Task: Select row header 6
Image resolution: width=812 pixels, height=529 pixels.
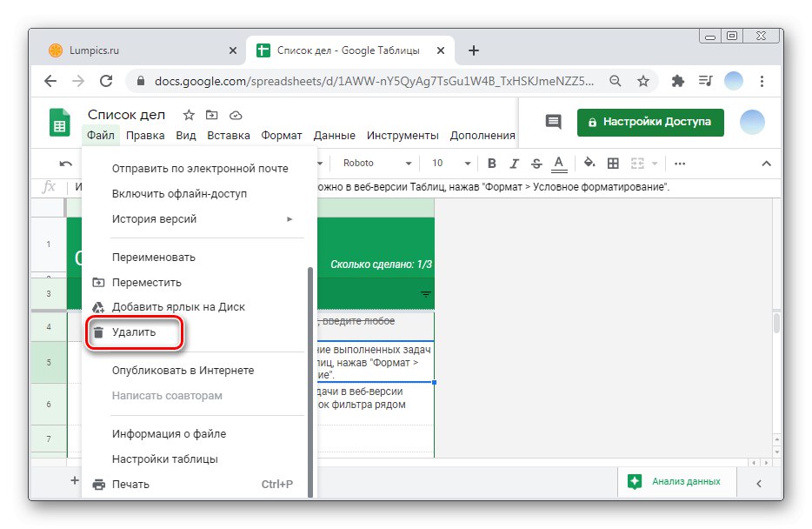Action: point(49,404)
